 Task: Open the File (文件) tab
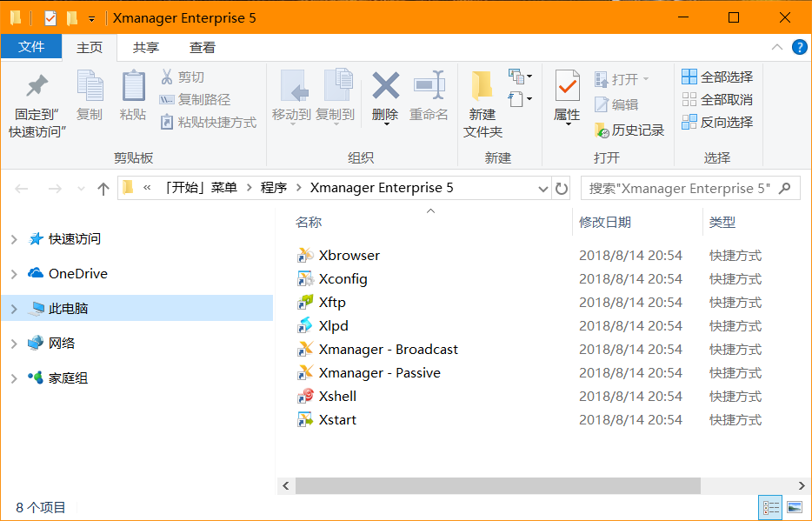(x=31, y=47)
